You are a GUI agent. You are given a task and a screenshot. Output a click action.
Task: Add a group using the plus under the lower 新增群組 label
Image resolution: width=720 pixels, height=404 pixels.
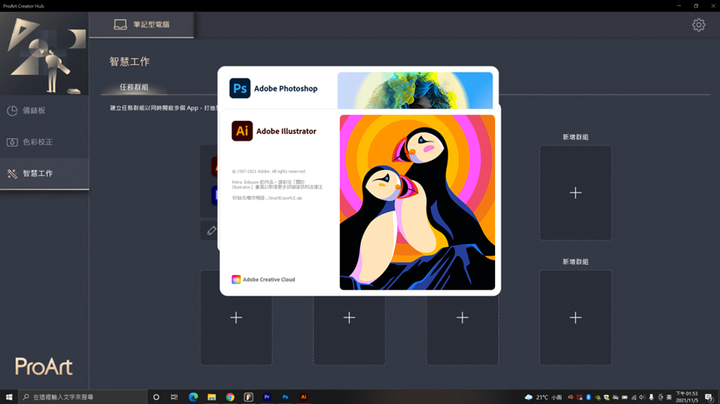click(x=575, y=318)
